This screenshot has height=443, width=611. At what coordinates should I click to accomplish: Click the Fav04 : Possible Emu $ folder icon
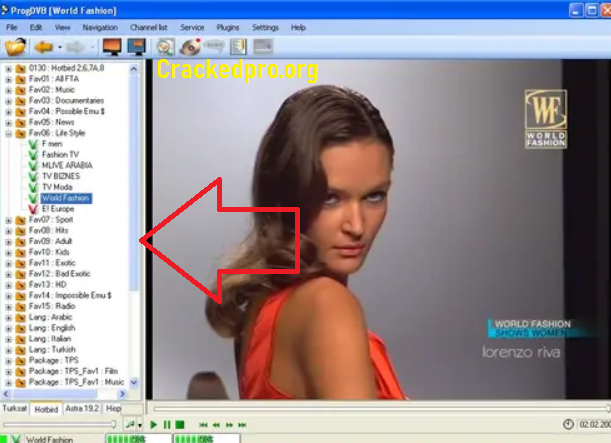click(x=20, y=112)
